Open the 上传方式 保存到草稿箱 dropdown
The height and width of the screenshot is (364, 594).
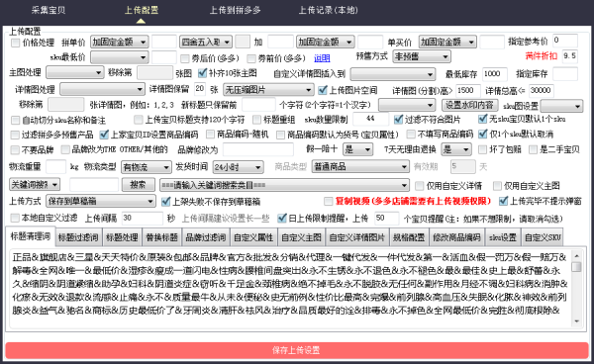tap(101, 201)
